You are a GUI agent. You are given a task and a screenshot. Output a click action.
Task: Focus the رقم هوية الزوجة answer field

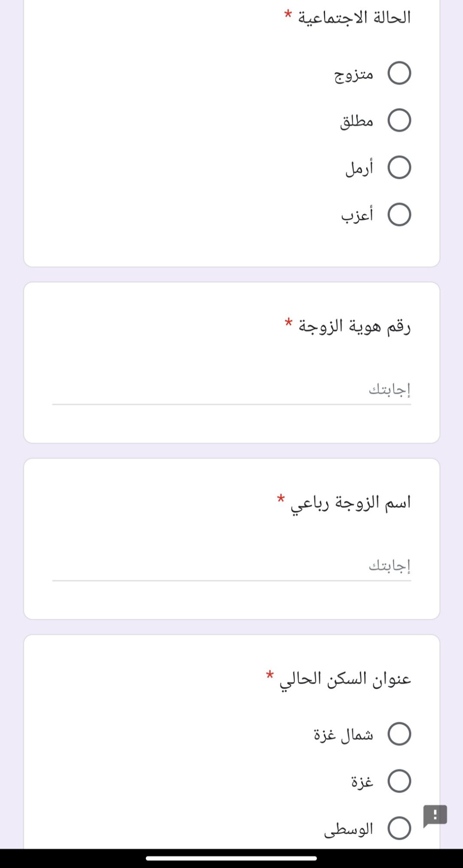tap(231, 390)
